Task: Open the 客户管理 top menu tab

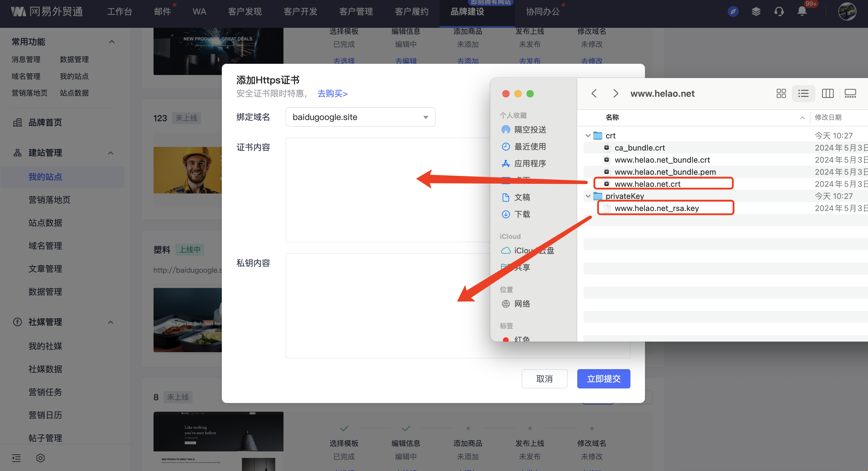Action: (356, 11)
